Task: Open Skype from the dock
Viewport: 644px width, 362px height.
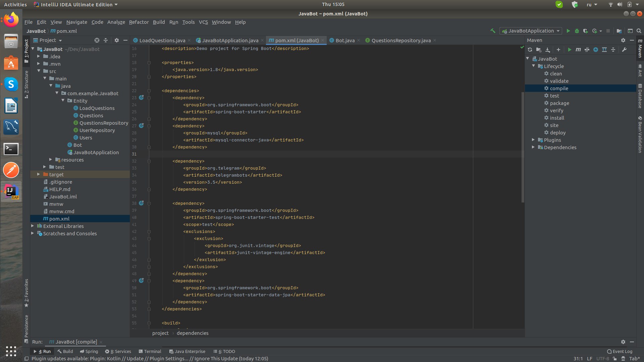Action: pos(11,84)
